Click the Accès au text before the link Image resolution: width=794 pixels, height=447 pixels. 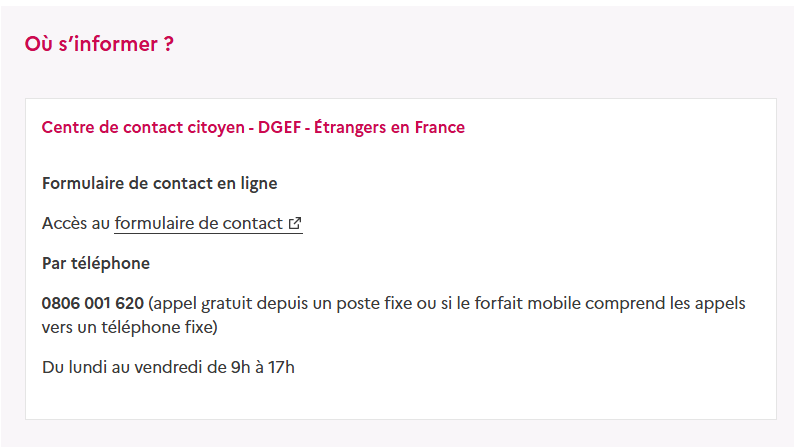76,223
